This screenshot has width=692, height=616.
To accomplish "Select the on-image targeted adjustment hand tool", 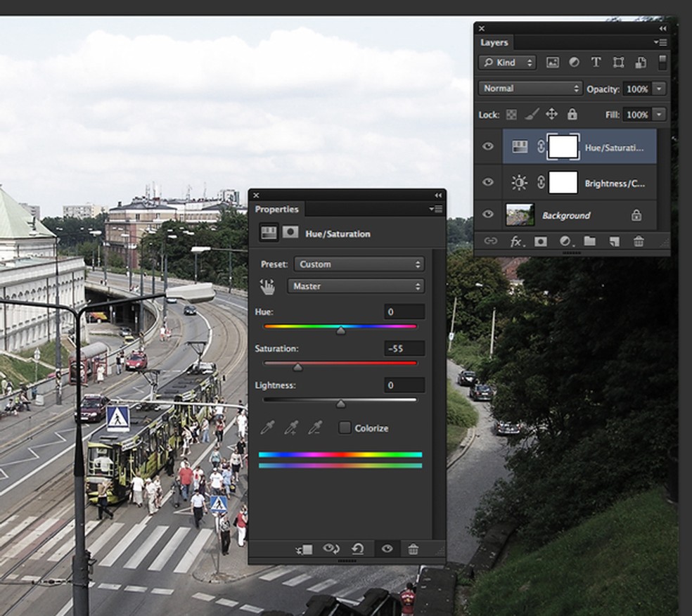I will tap(268, 286).
